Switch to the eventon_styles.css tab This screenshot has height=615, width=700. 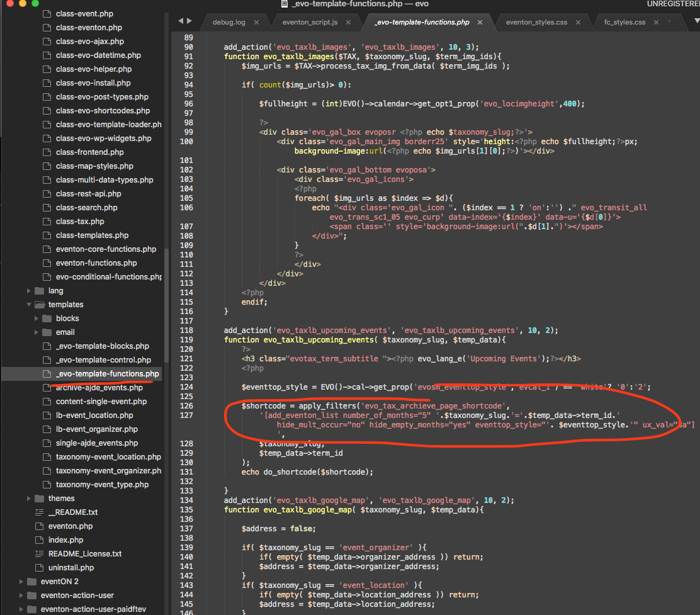pyautogui.click(x=536, y=22)
